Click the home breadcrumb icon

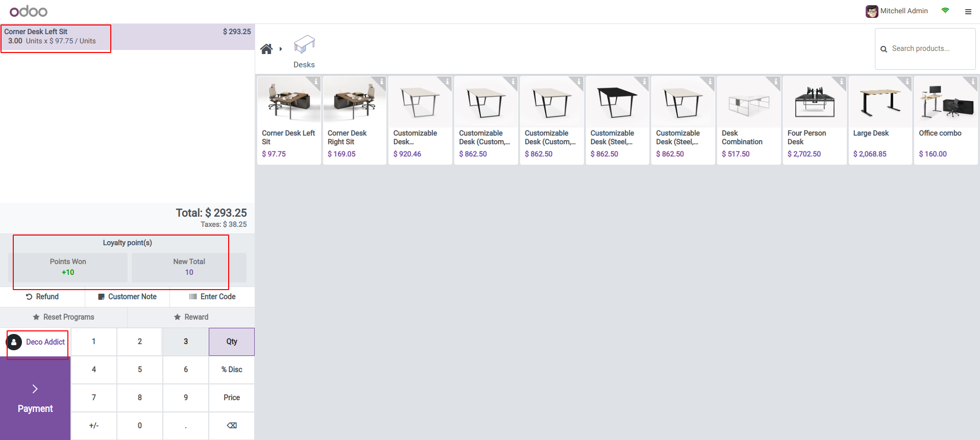point(266,49)
